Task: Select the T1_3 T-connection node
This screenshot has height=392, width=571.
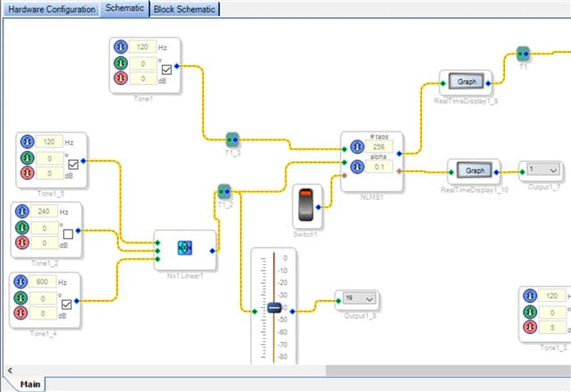Action: 232,140
